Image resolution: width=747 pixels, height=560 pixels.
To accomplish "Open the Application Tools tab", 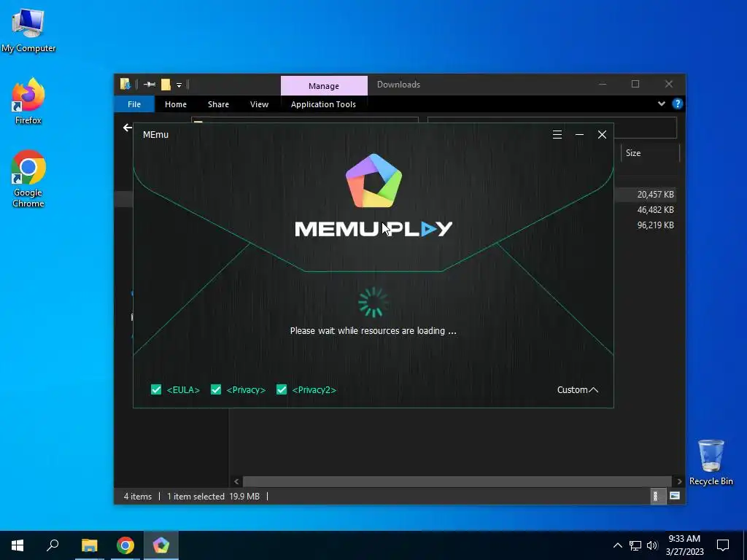I will pyautogui.click(x=323, y=104).
